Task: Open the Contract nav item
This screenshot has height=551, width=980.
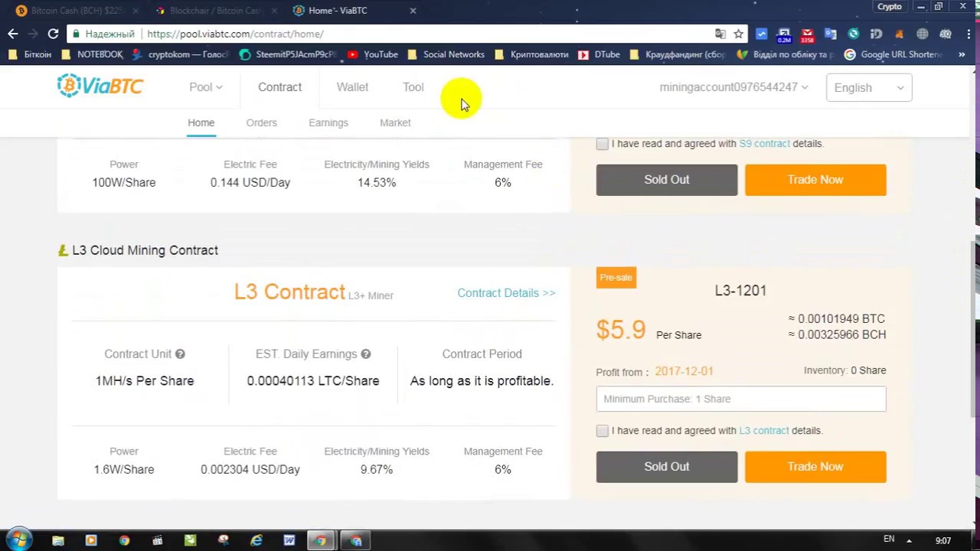Action: pos(279,87)
